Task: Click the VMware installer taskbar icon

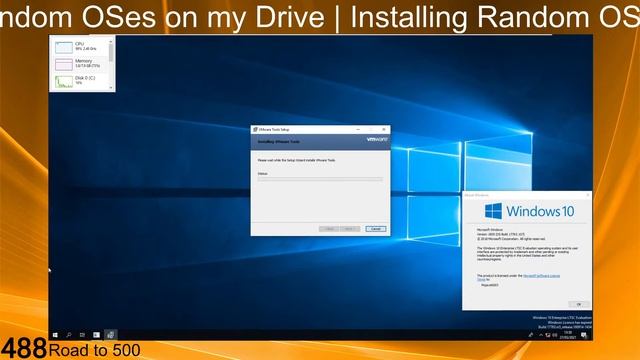Action: pos(110,335)
